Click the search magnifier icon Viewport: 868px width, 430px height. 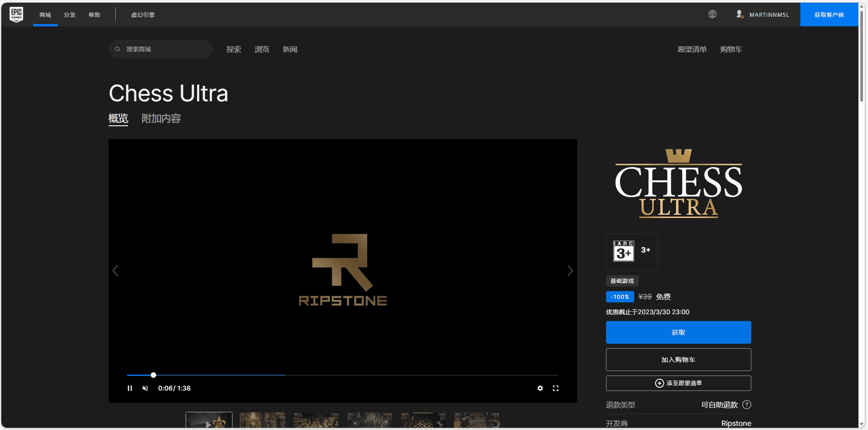click(x=118, y=49)
